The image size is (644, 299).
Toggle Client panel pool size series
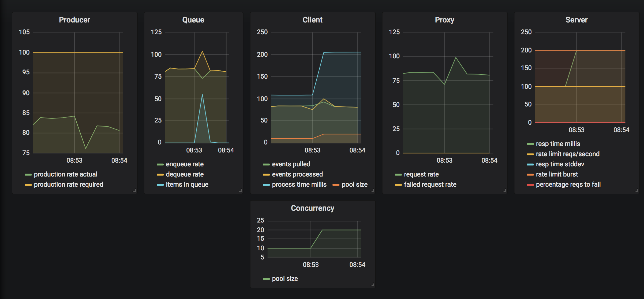(x=354, y=185)
